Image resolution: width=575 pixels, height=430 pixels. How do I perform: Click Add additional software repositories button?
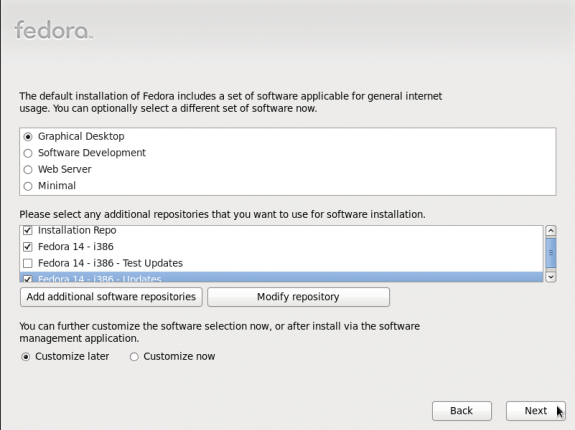click(111, 297)
